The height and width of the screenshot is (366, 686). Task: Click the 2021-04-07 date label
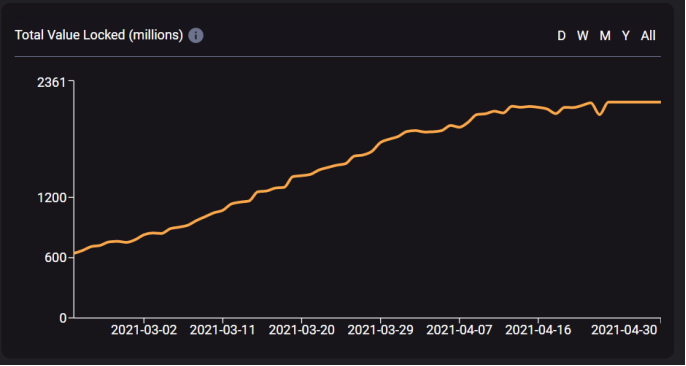tap(459, 330)
